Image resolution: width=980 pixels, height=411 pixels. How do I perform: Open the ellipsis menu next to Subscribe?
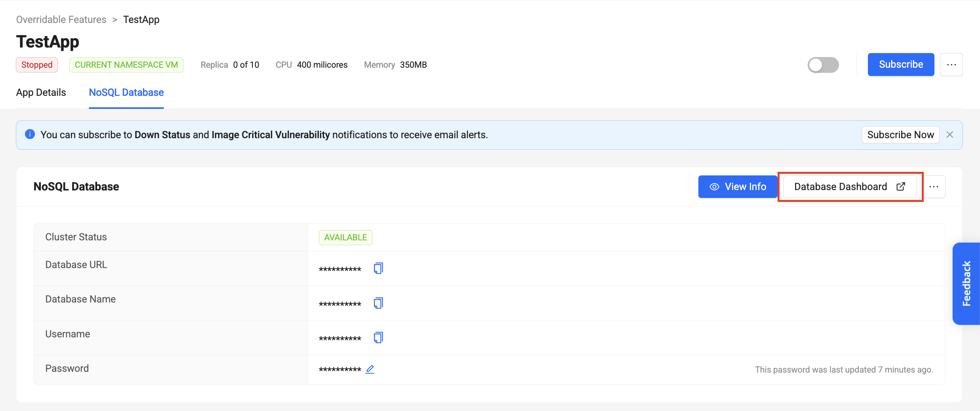pyautogui.click(x=951, y=64)
